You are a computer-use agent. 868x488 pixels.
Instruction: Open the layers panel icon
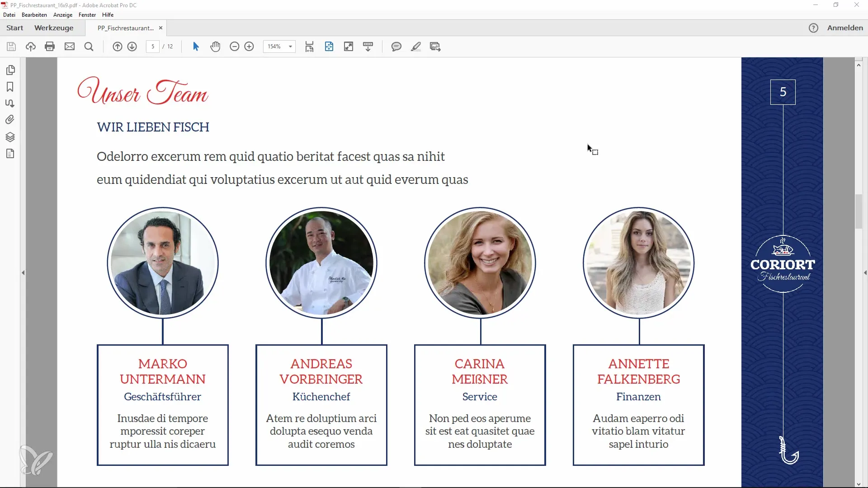coord(10,137)
